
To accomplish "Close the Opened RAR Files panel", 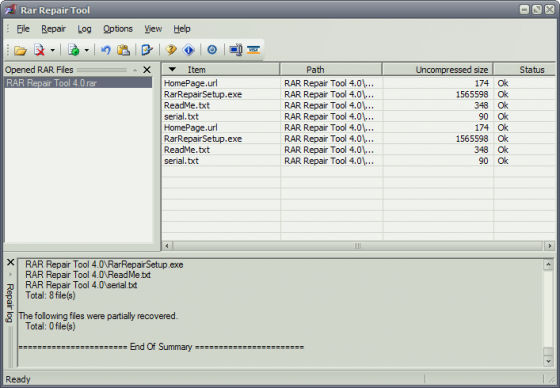I will (x=147, y=70).
